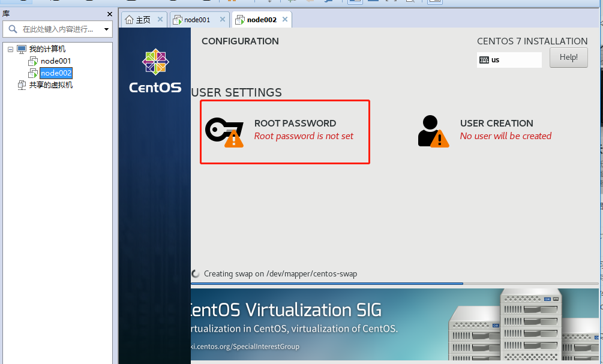Close the node001 tab
The image size is (603, 364).
(221, 19)
